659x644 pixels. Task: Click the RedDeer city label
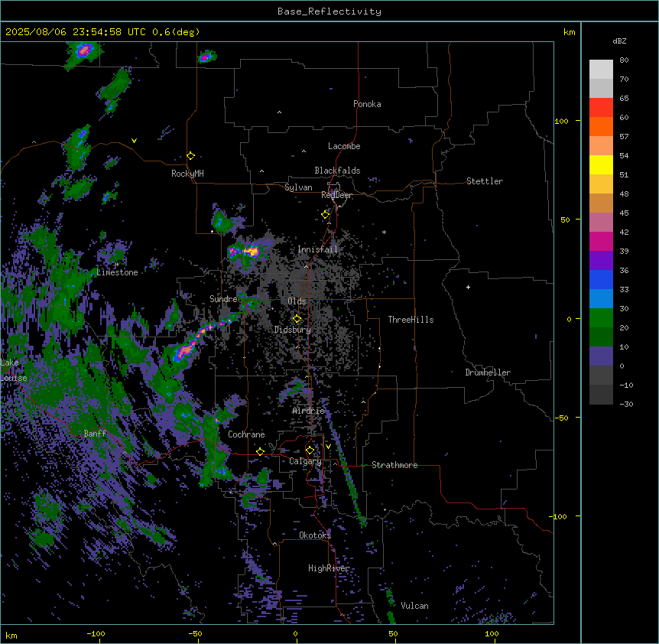pyautogui.click(x=336, y=195)
